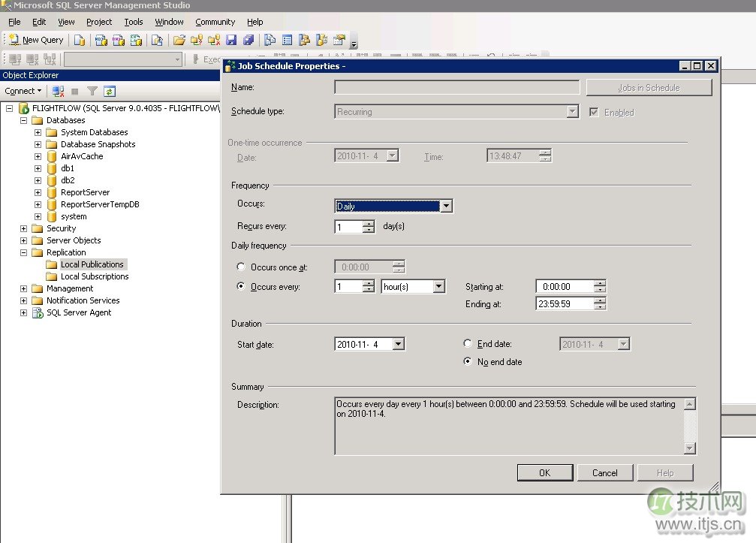
Task: Click the schedule Name text field
Action: pyautogui.click(x=456, y=87)
